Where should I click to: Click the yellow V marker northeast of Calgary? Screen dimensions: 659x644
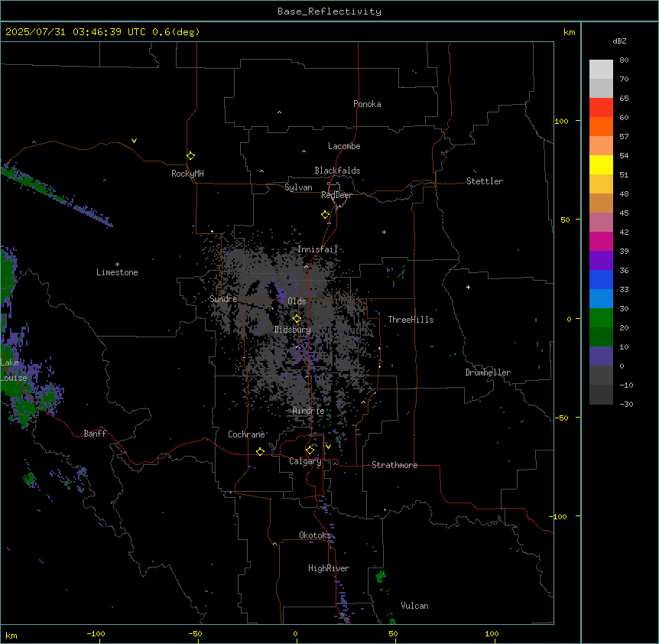(x=328, y=447)
